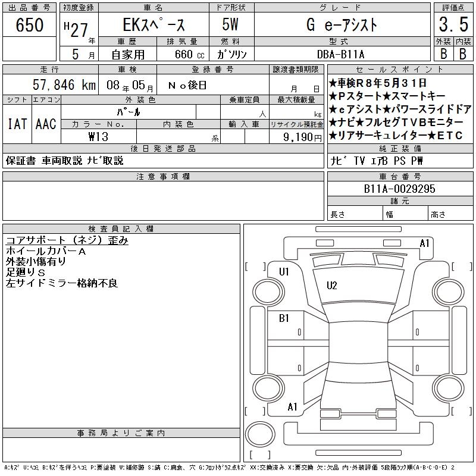Click the model code DBA-B11A
Viewport: 476px width, 476px height.
tap(340, 54)
